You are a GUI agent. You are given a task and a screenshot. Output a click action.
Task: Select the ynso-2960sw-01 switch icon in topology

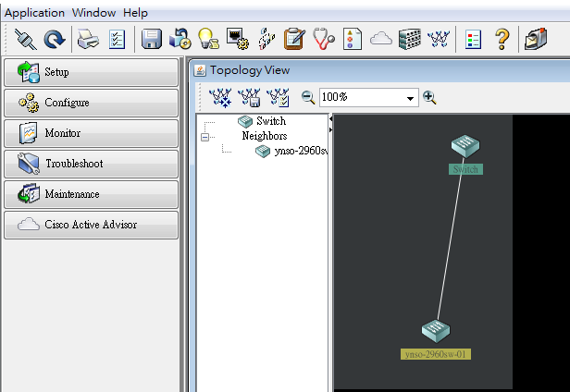click(436, 331)
